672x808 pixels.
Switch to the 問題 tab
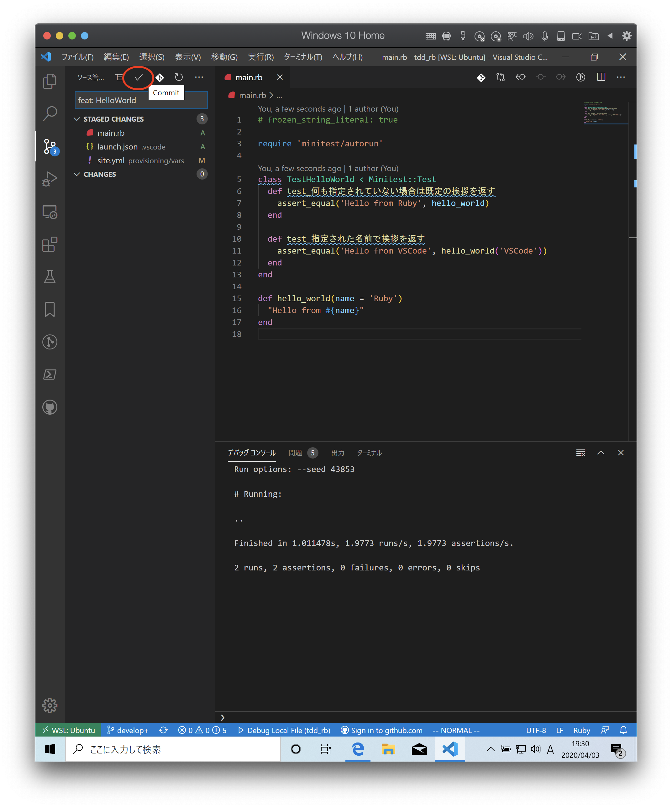pos(295,453)
